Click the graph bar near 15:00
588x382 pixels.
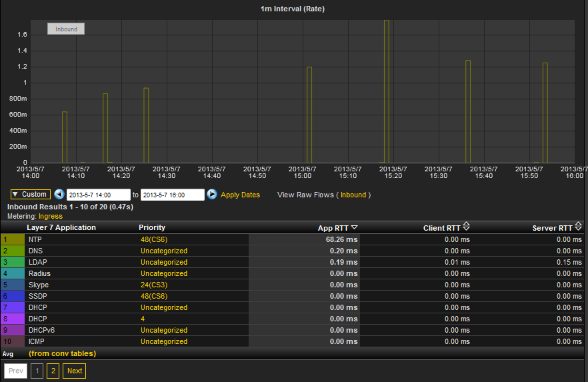pos(309,115)
